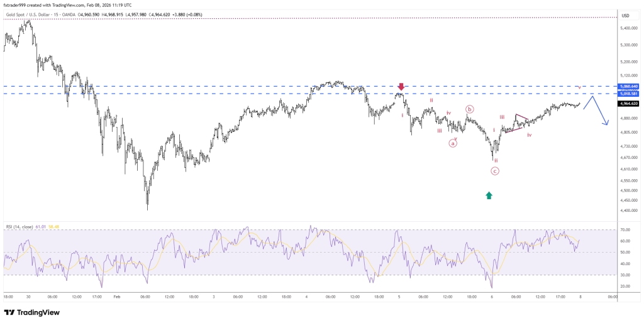Viewport: 644px width, 323px height.
Task: Click the fxtrader999 author name
Action: (17, 5)
